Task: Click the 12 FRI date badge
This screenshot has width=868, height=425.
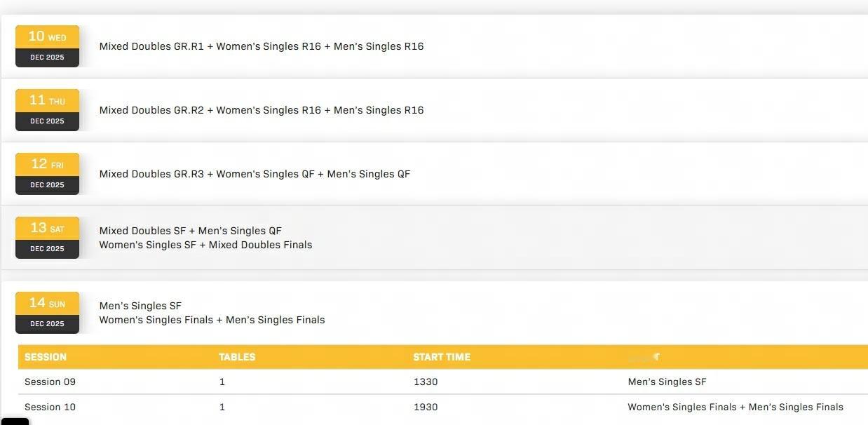Action: tap(47, 173)
